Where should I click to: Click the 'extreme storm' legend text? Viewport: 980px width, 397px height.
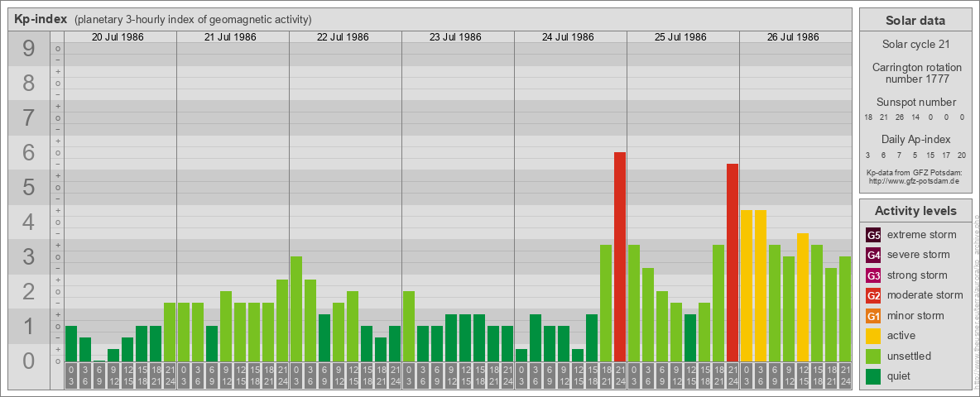(922, 235)
